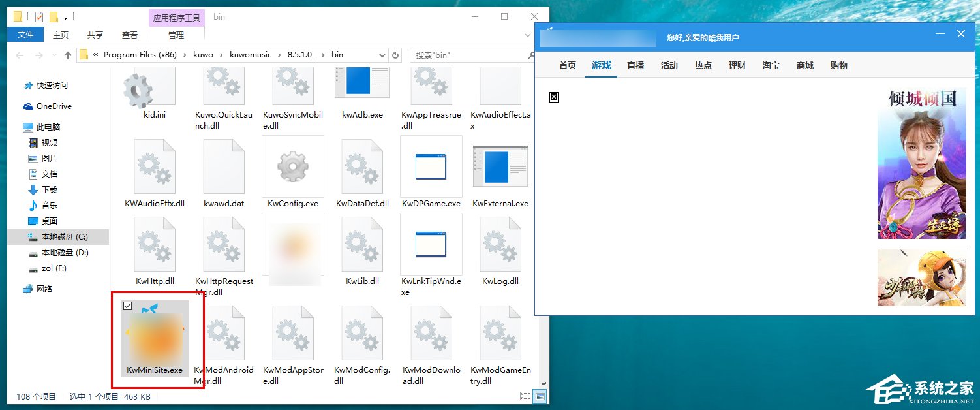Open the 淘宝 link in Kuwo window
The image size is (980, 410).
771,65
